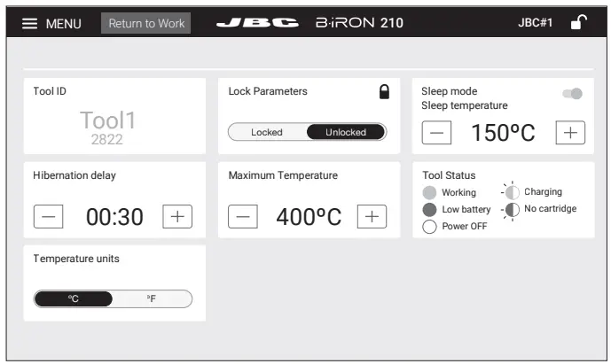This screenshot has height=364, width=611.
Task: Click the 00:30 hibernation delay value
Action: coord(114,217)
